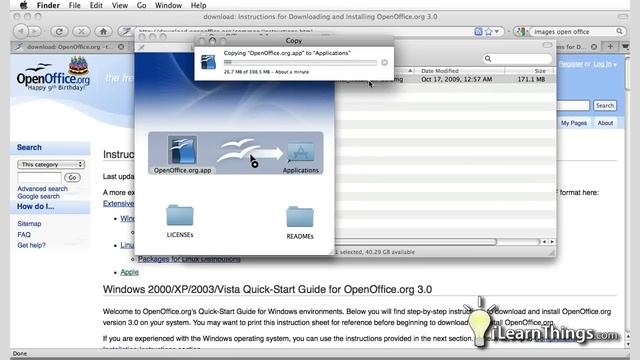Click the sidebar search text field

39,178
